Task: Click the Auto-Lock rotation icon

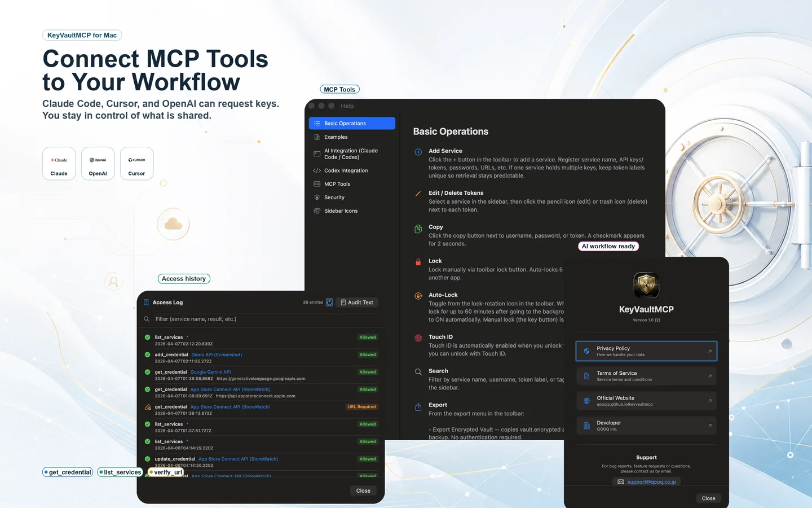Action: click(418, 296)
